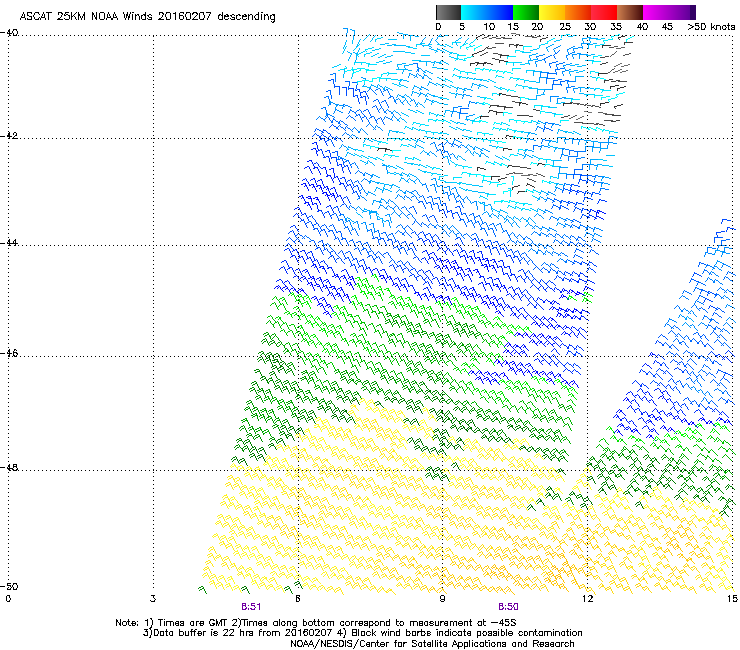Click the 'Times are GMT' note line
The image size is (740, 650).
(316, 623)
